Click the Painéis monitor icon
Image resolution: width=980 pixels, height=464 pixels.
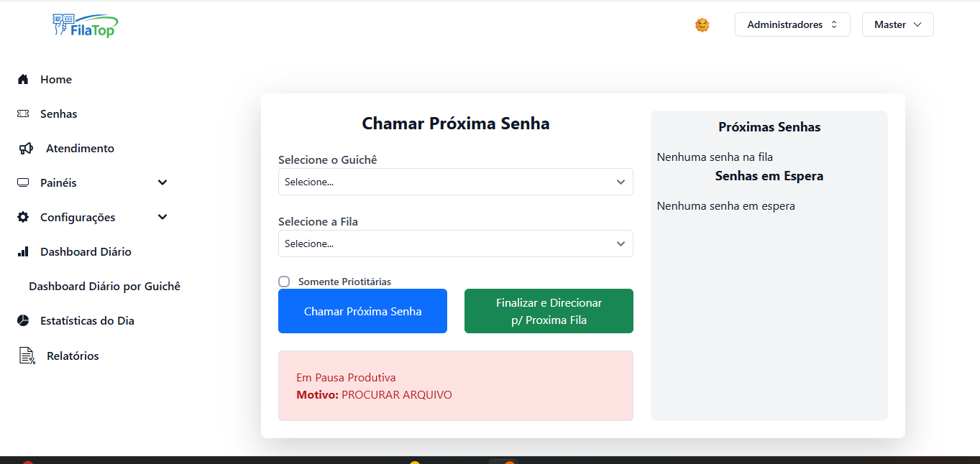(x=23, y=183)
